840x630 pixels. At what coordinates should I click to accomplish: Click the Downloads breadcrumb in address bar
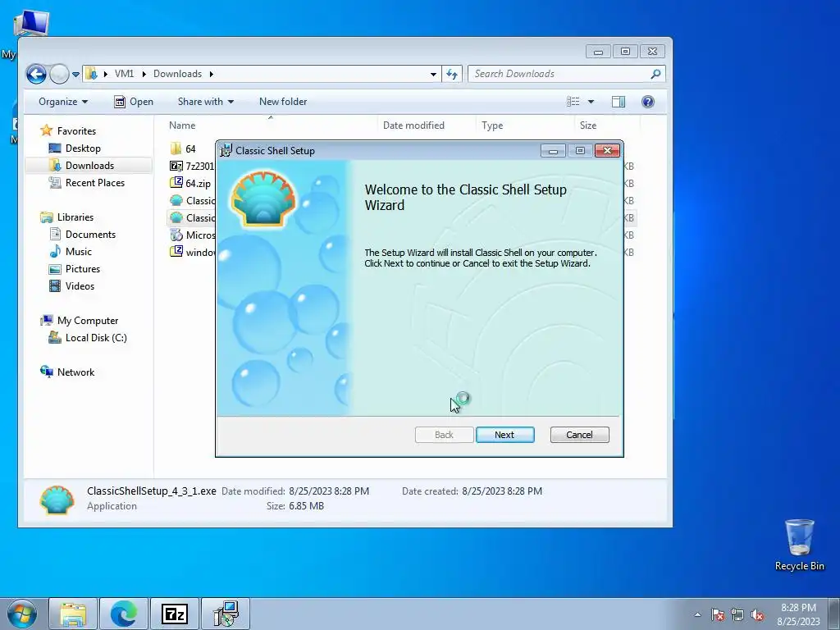coord(177,74)
